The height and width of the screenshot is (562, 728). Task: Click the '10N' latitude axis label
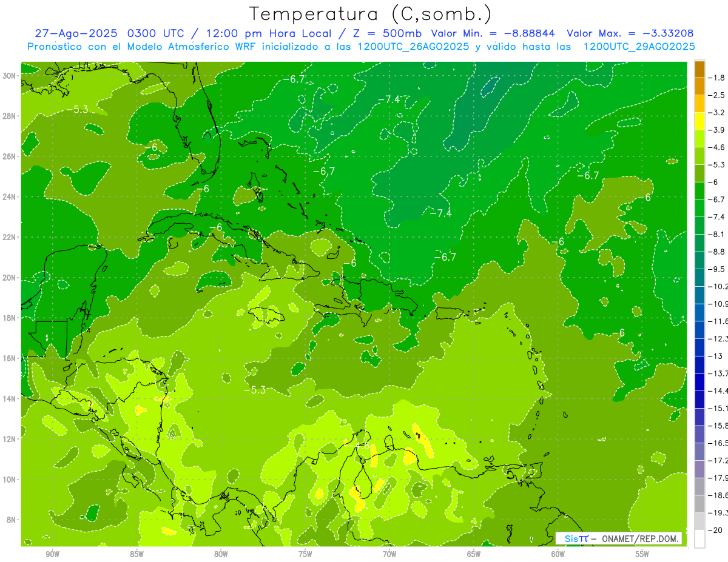click(10, 480)
